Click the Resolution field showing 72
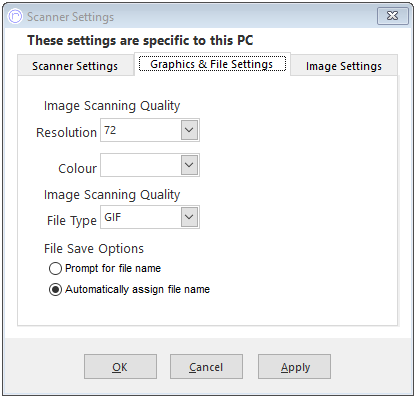 coord(150,130)
